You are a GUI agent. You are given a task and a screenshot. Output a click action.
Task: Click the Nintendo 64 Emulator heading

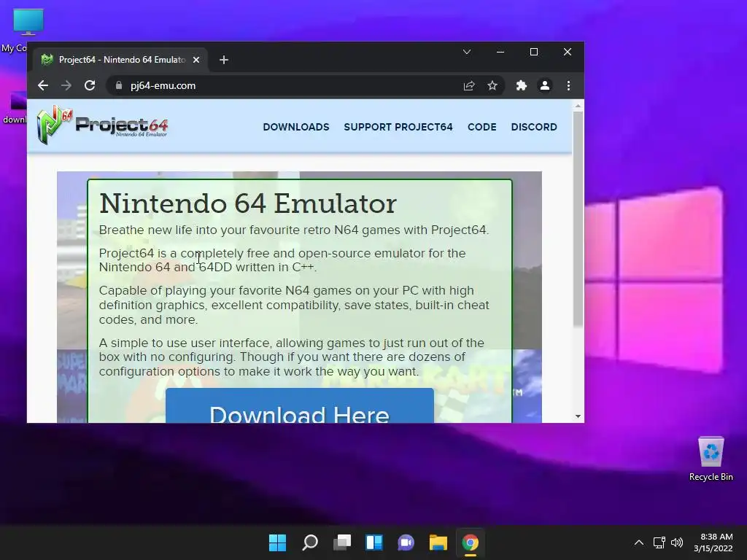click(248, 203)
